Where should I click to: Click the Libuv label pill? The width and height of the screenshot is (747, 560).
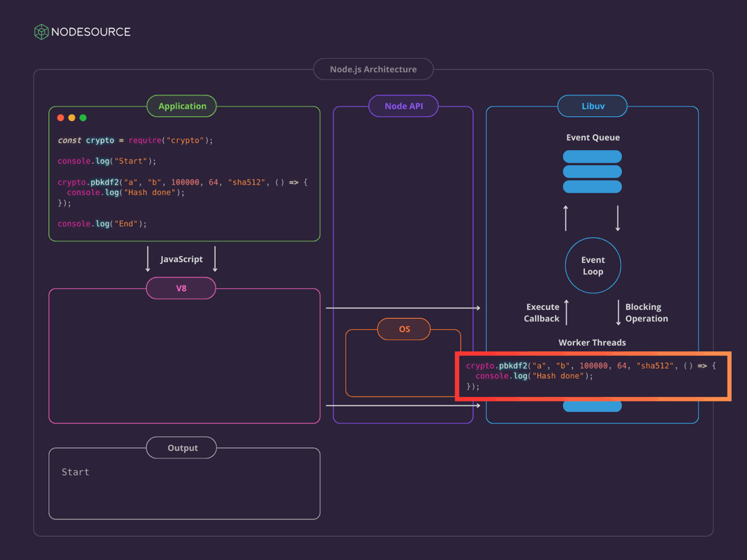(592, 106)
